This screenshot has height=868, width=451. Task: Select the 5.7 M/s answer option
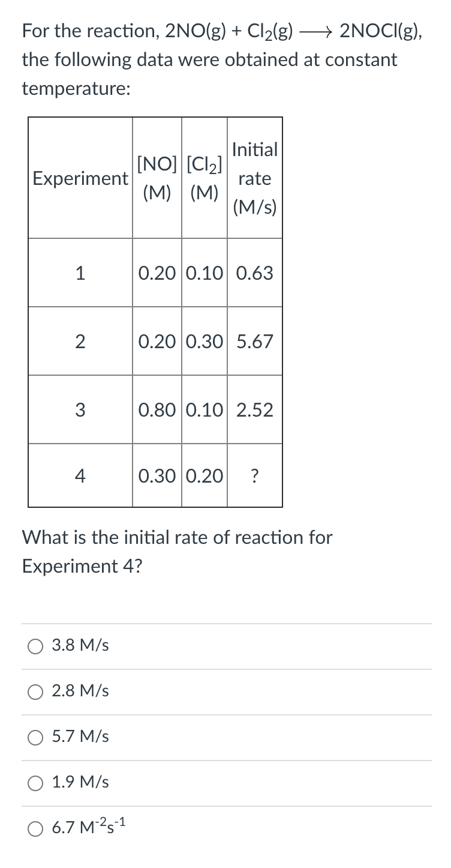(35, 738)
